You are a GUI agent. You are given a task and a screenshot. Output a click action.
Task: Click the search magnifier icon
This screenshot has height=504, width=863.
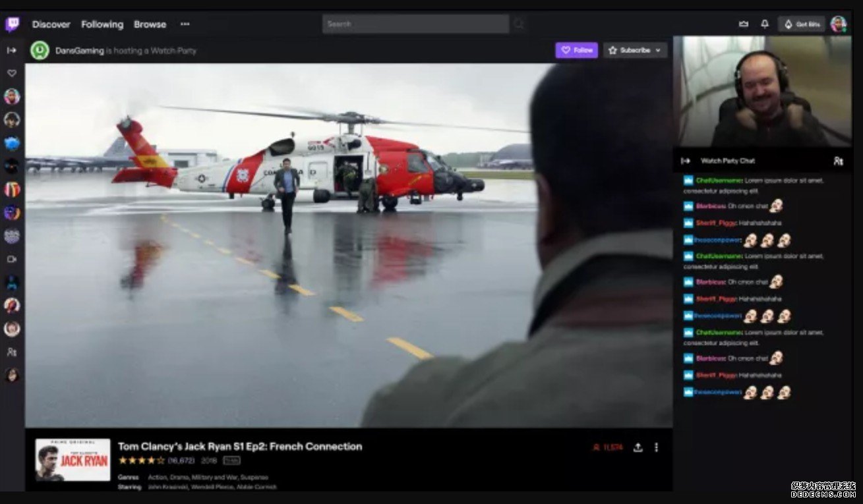coord(519,24)
